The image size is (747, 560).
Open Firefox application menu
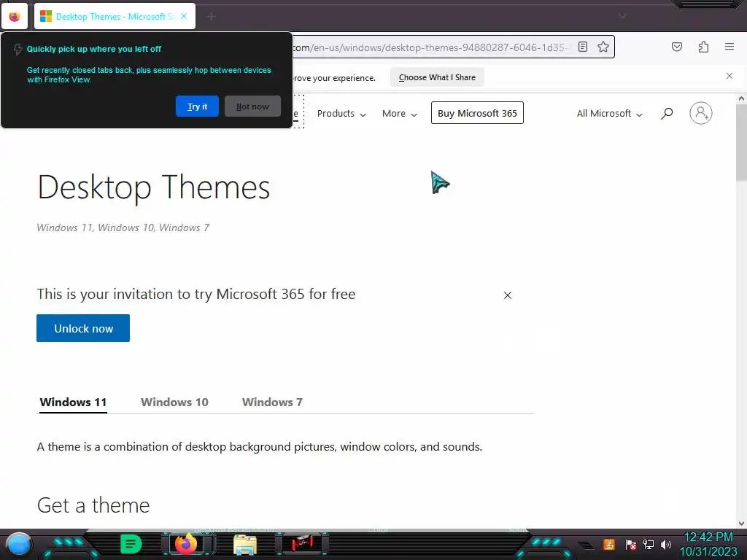pos(729,47)
